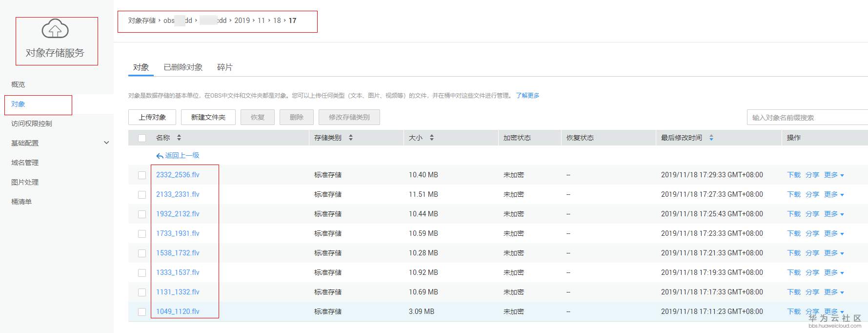Click the cloud upload service logo icon
Viewport: 868px width, 333px height.
click(55, 29)
